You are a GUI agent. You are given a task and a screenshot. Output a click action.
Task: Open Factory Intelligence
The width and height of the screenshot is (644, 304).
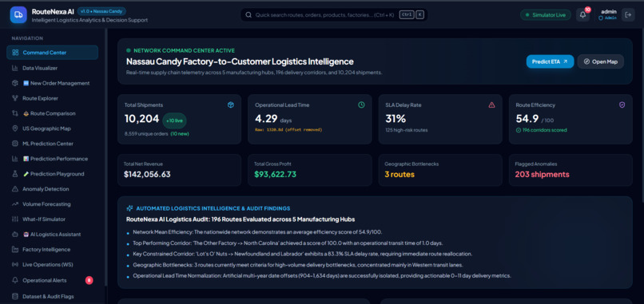(x=52, y=250)
